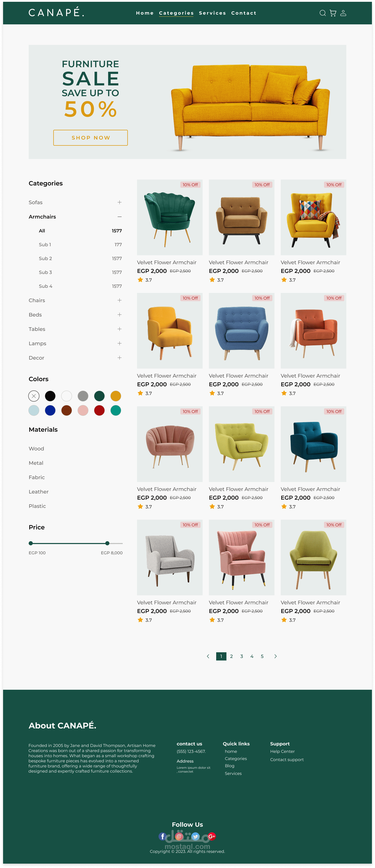The height and width of the screenshot is (868, 375).
Task: Open the search icon in header
Action: pos(322,13)
